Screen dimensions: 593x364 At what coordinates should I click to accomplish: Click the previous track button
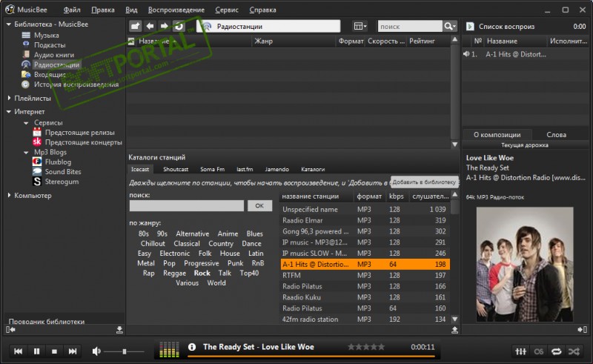point(18,351)
